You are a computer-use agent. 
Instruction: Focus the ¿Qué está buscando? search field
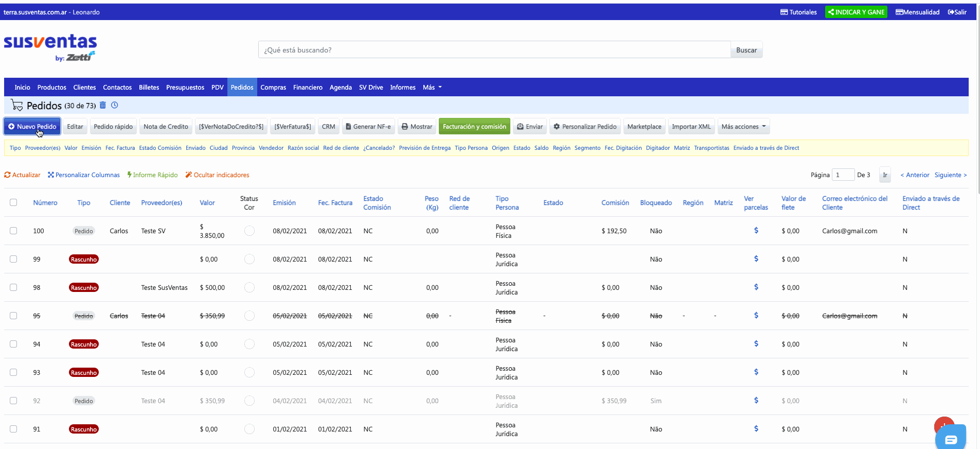[x=494, y=50]
